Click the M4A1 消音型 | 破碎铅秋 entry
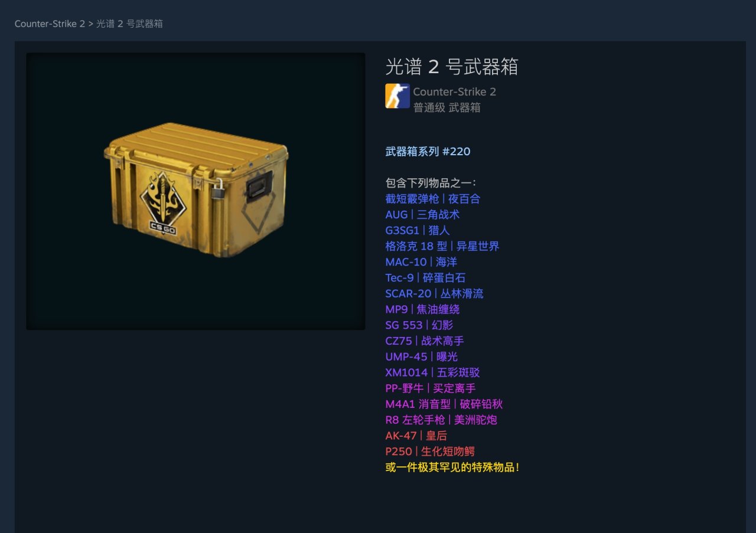The image size is (756, 533). tap(444, 404)
